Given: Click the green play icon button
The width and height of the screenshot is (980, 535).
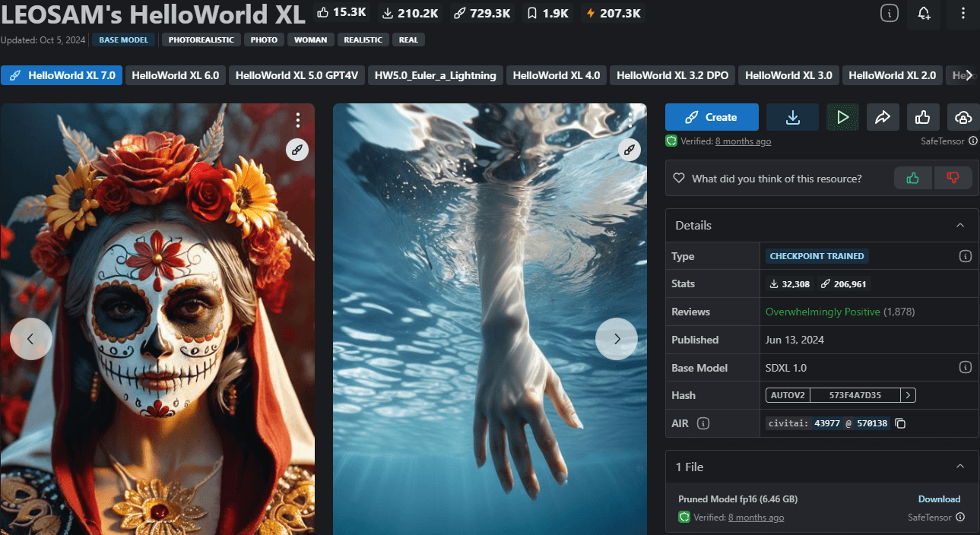Looking at the screenshot, I should tap(842, 117).
